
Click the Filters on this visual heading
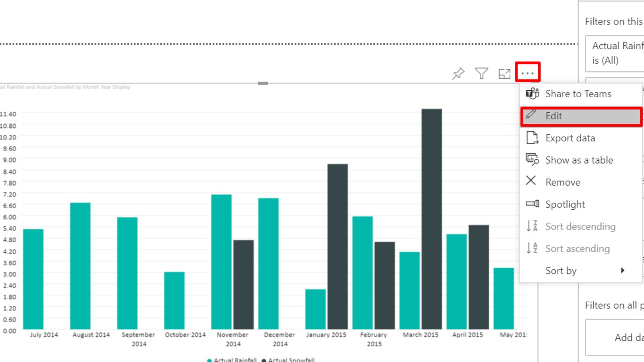pyautogui.click(x=614, y=21)
